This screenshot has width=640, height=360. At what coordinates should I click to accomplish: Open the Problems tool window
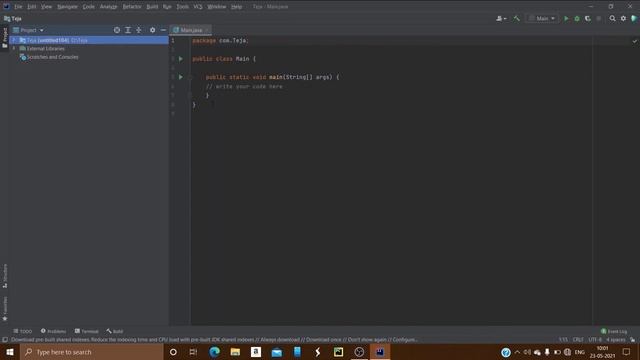(x=53, y=331)
